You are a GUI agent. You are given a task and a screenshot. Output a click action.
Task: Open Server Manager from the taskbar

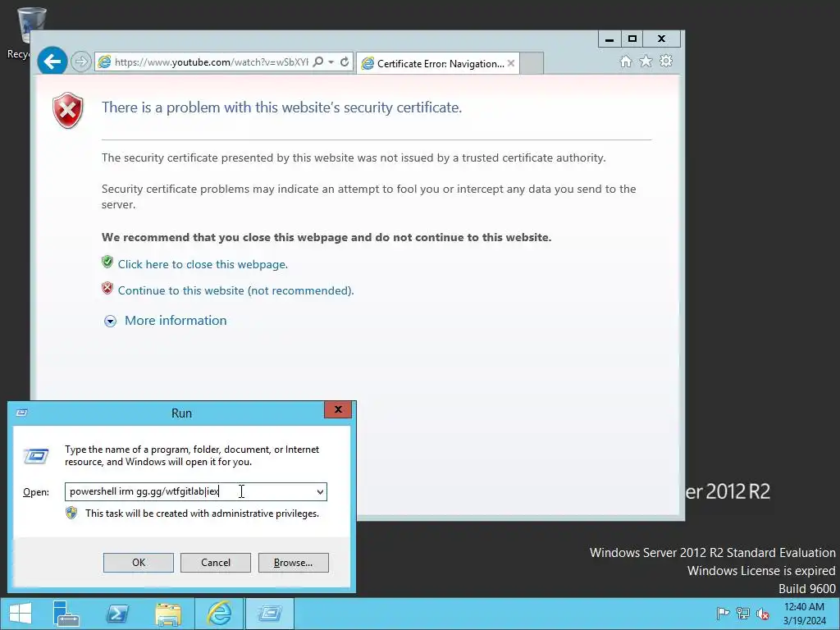point(66,614)
